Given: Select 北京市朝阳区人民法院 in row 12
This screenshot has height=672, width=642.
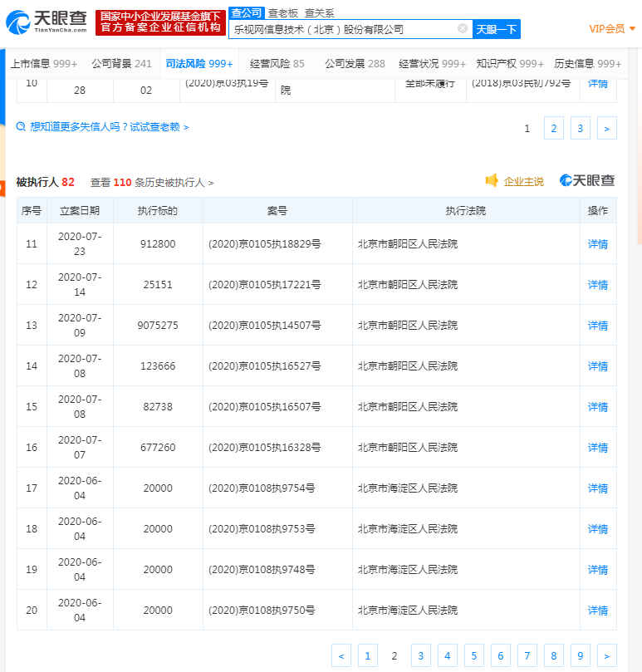Looking at the screenshot, I should pyautogui.click(x=408, y=285).
